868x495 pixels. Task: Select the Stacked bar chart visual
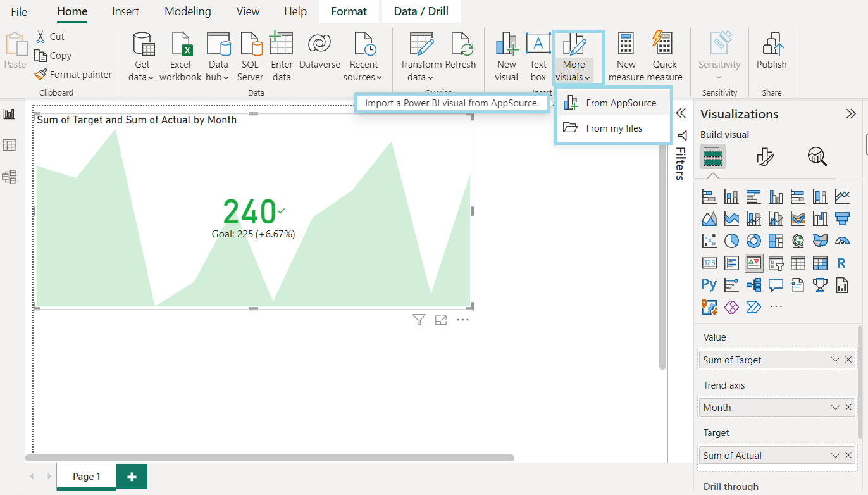[x=709, y=197]
